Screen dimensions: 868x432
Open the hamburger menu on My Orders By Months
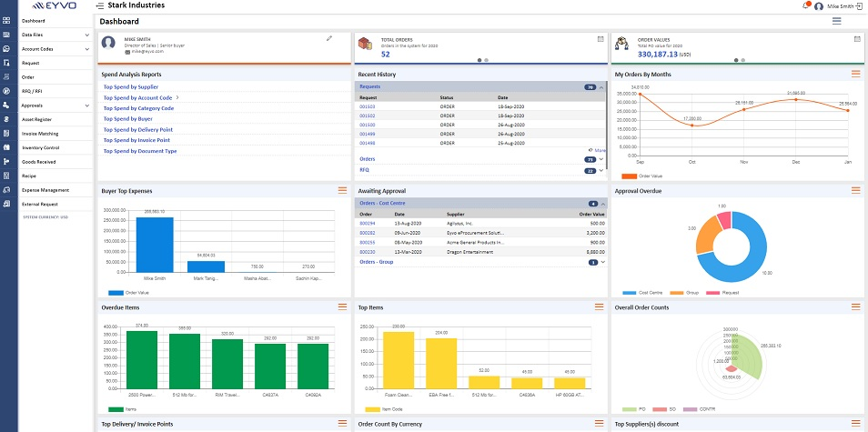[x=855, y=74]
